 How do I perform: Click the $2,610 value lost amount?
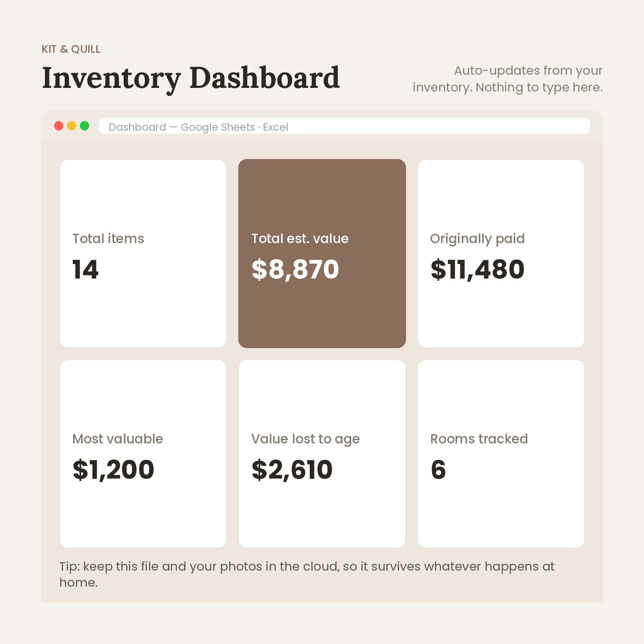(292, 470)
